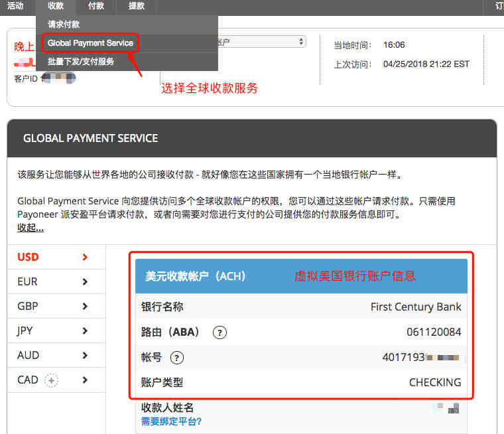
Task: Click the 上次访问 label
Action: (x=353, y=64)
